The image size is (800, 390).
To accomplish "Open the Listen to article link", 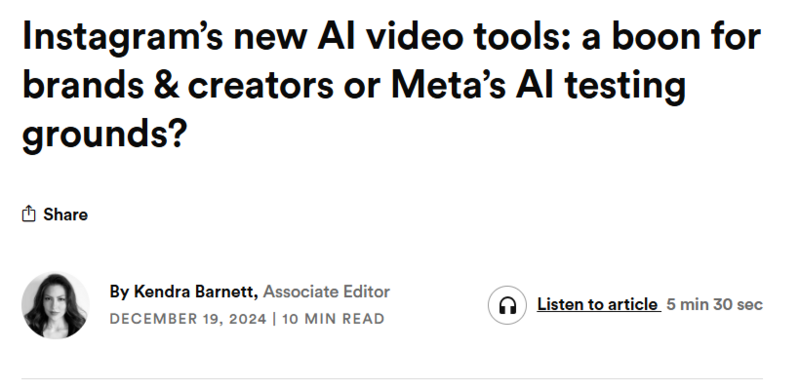I will click(x=598, y=305).
